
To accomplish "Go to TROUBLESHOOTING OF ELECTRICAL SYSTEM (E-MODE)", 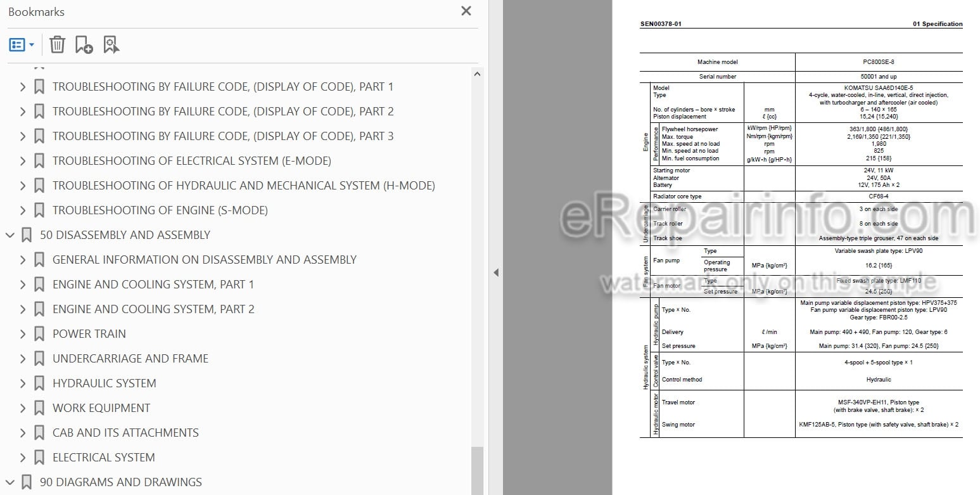I will point(192,161).
